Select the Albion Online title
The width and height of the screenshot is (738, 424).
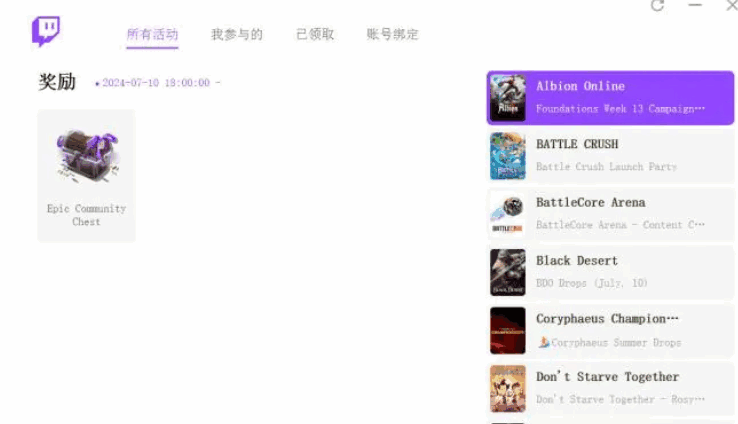coord(580,86)
